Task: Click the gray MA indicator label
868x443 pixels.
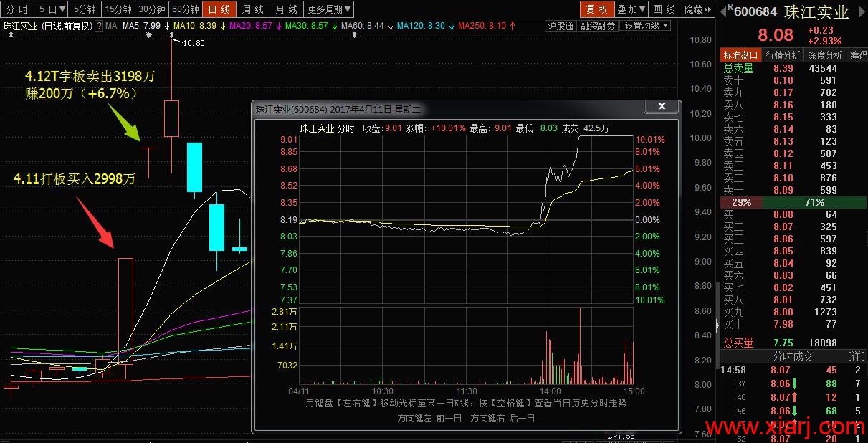Action: tap(111, 26)
